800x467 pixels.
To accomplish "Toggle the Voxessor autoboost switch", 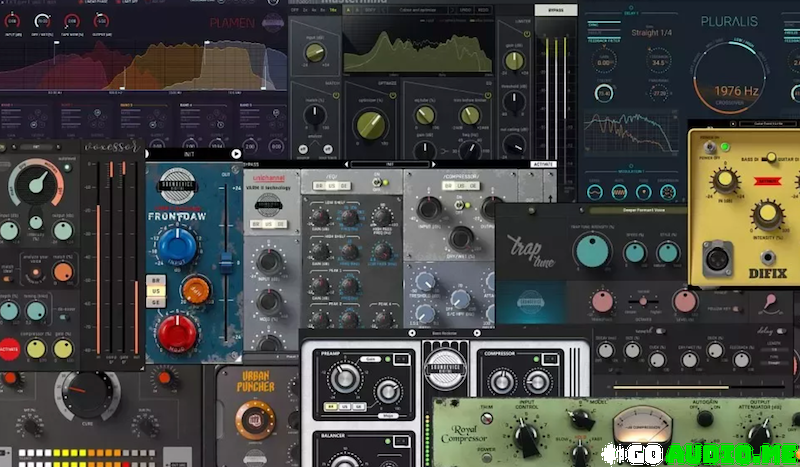I will pos(67,167).
